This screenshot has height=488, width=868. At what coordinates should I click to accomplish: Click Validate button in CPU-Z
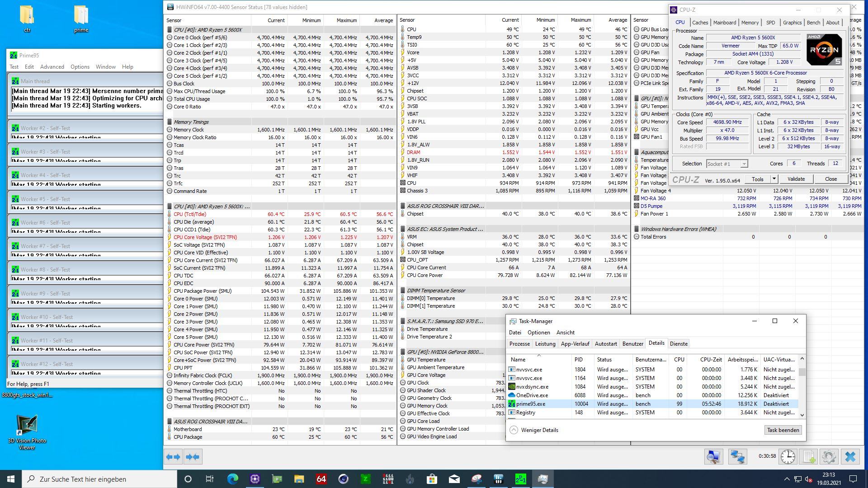pyautogui.click(x=796, y=179)
